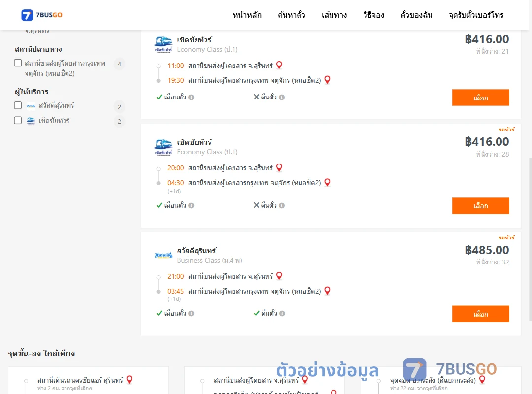Viewport: 532px width, 394px height.
Task: Show คืนตั๋ว info icon on 11:00 trip
Action: 282,97
